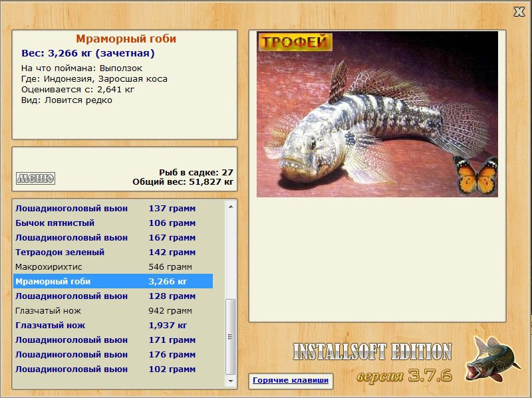Screen dimensions: 532x398
Task: Click the Рыб в садке: 27 counter
Action: tap(196, 173)
